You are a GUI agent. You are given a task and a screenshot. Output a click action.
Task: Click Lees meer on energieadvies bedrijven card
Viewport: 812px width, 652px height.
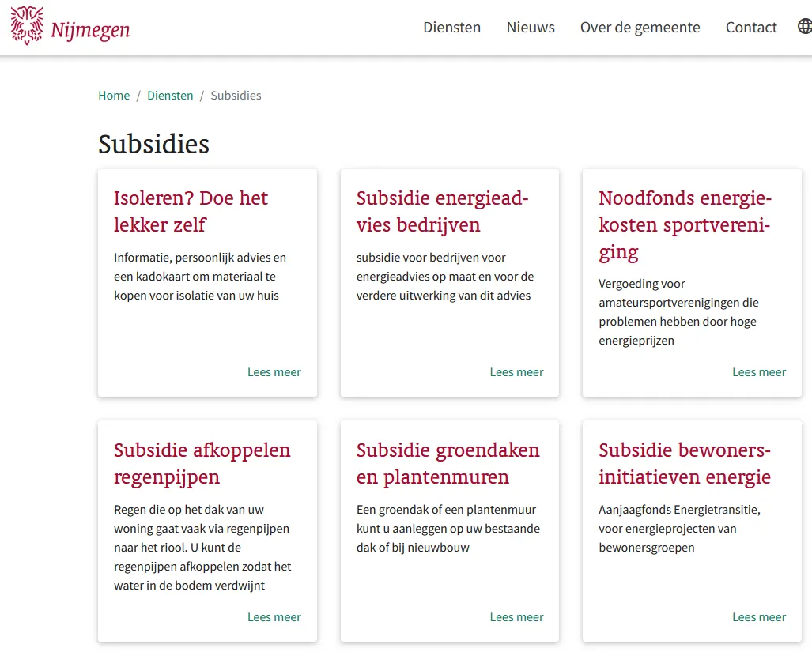(x=516, y=372)
